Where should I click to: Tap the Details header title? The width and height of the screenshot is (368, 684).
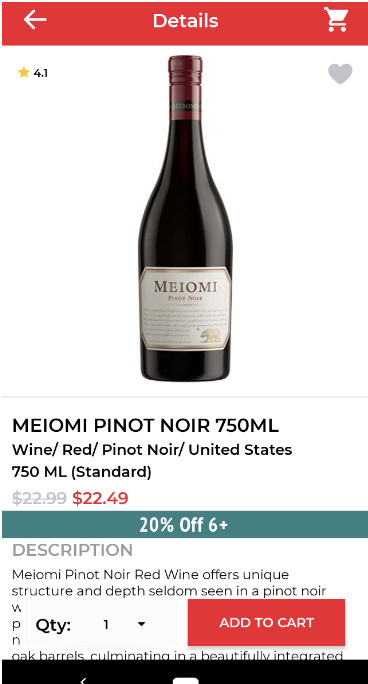tap(185, 21)
